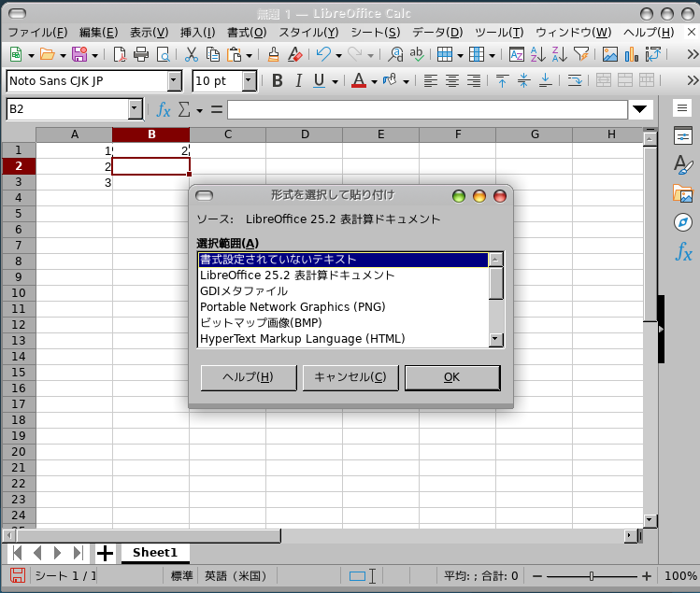This screenshot has height=593, width=700.
Task: Click the add new sheet plus button
Action: [105, 553]
